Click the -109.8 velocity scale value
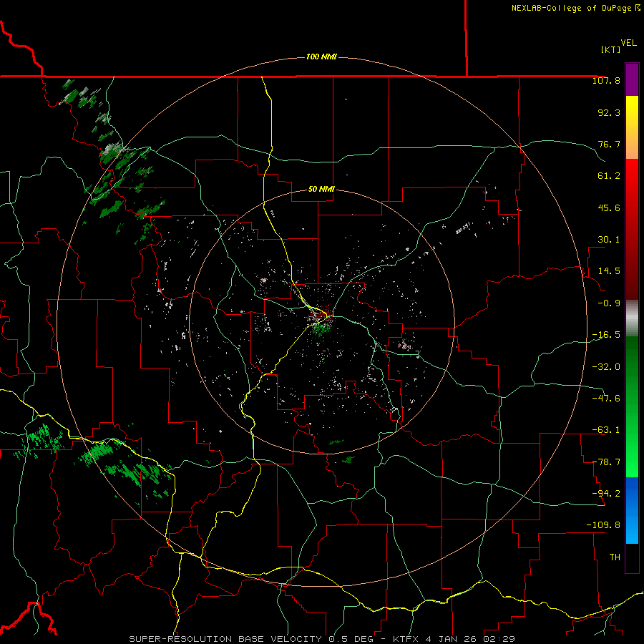644x644 pixels. 603,525
